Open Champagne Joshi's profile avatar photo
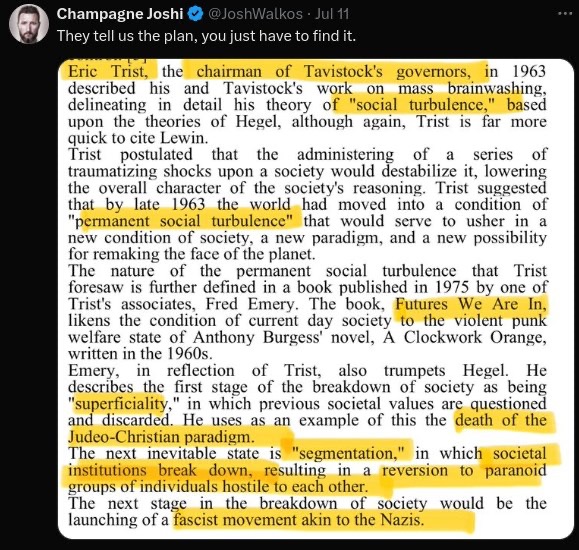The width and height of the screenshot is (579, 550). click(x=28, y=24)
